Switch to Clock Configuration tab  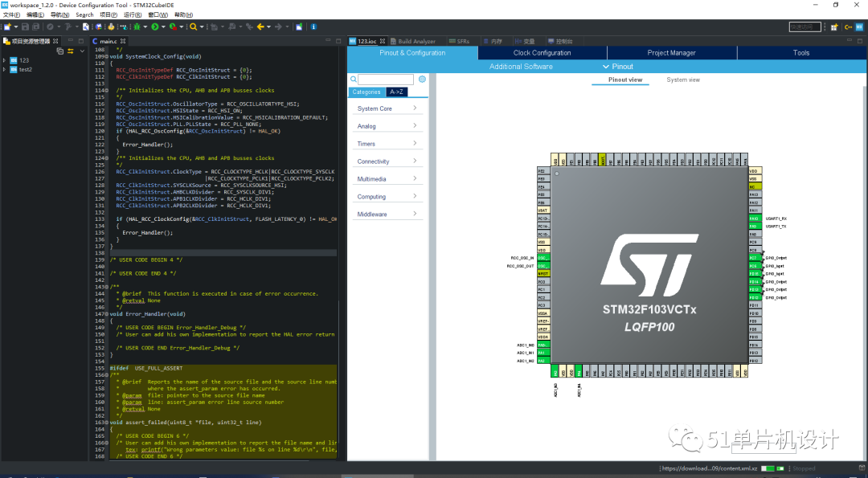[542, 53]
